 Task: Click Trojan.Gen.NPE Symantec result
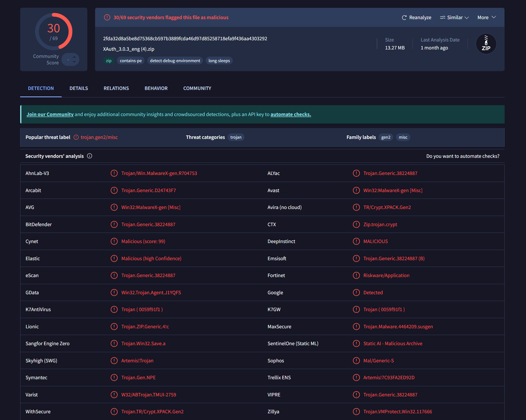139,378
